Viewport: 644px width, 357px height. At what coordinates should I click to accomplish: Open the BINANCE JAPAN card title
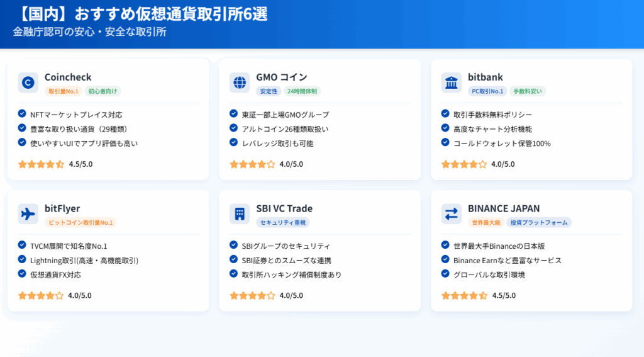504,208
